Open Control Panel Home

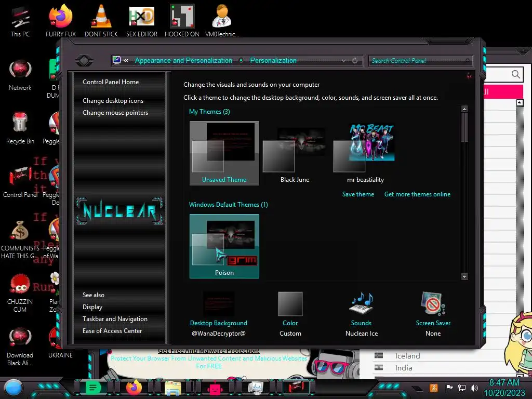click(x=111, y=82)
